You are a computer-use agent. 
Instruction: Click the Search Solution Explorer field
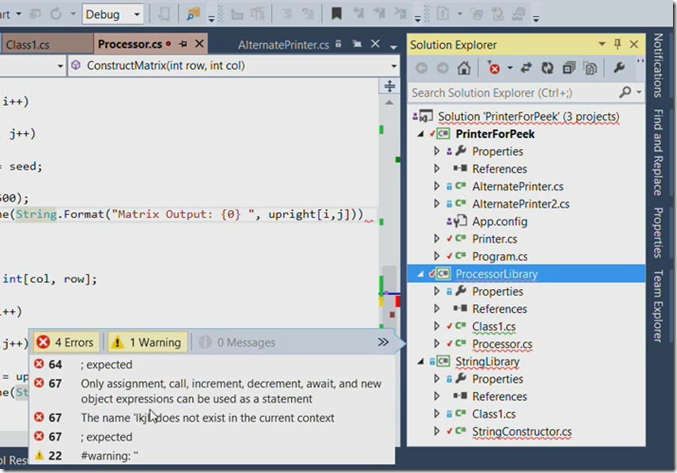[x=514, y=93]
